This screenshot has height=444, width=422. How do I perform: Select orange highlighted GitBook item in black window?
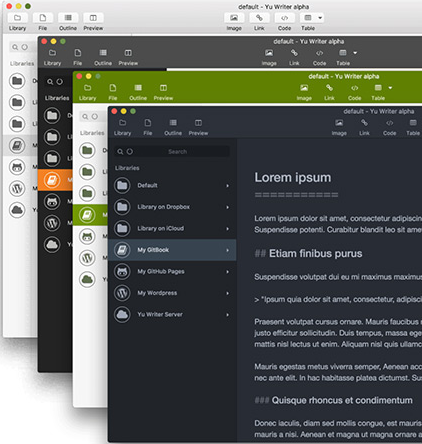(55, 180)
